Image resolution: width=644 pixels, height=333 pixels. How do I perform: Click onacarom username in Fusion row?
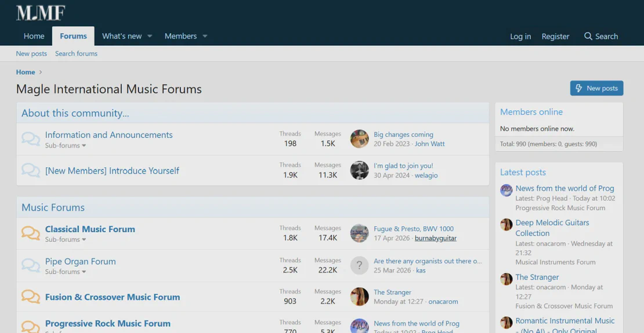[443, 302]
